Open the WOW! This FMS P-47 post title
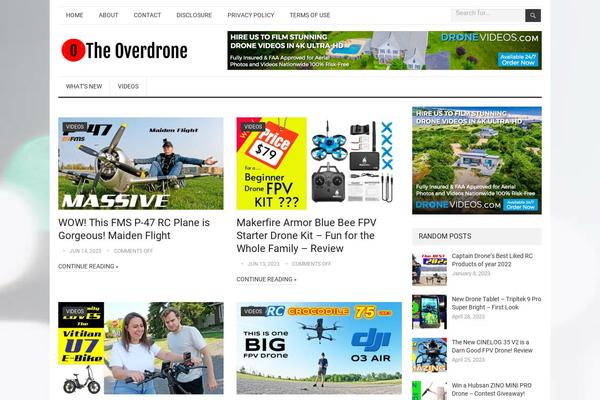The image size is (600, 400). [x=134, y=229]
